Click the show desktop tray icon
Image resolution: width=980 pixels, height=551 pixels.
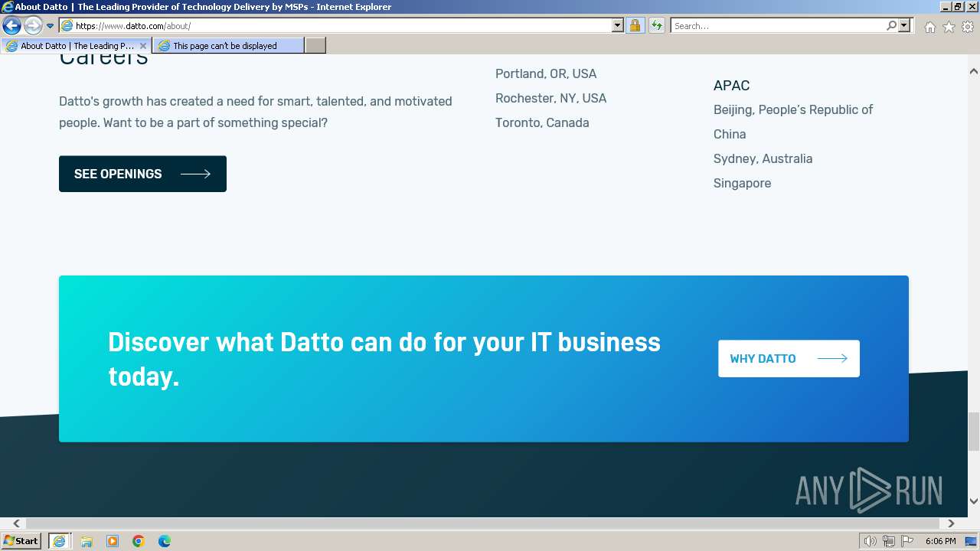(x=972, y=541)
